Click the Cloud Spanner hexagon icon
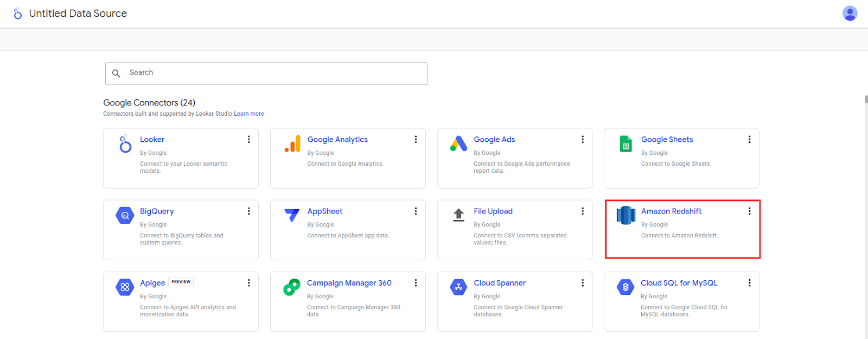 click(458, 287)
